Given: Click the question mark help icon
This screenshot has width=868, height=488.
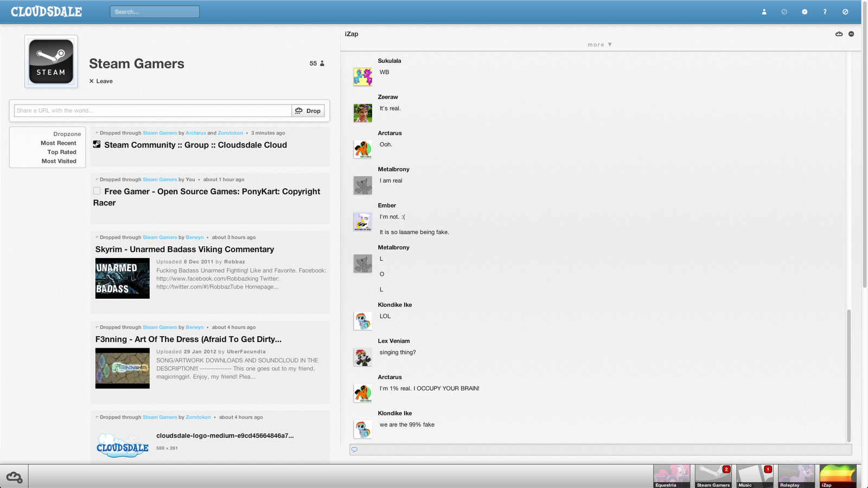Looking at the screenshot, I should [x=825, y=11].
